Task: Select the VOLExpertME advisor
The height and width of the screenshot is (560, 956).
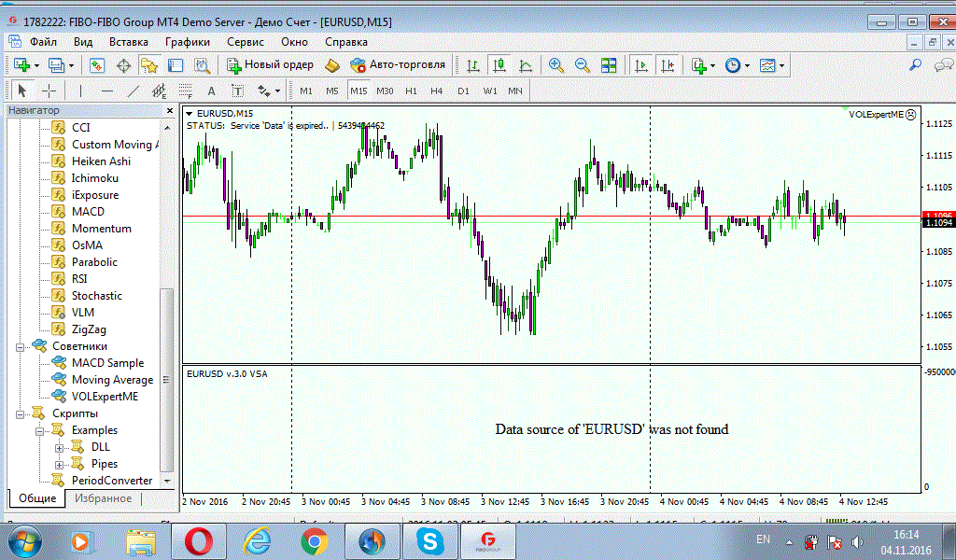Action: 105,396
